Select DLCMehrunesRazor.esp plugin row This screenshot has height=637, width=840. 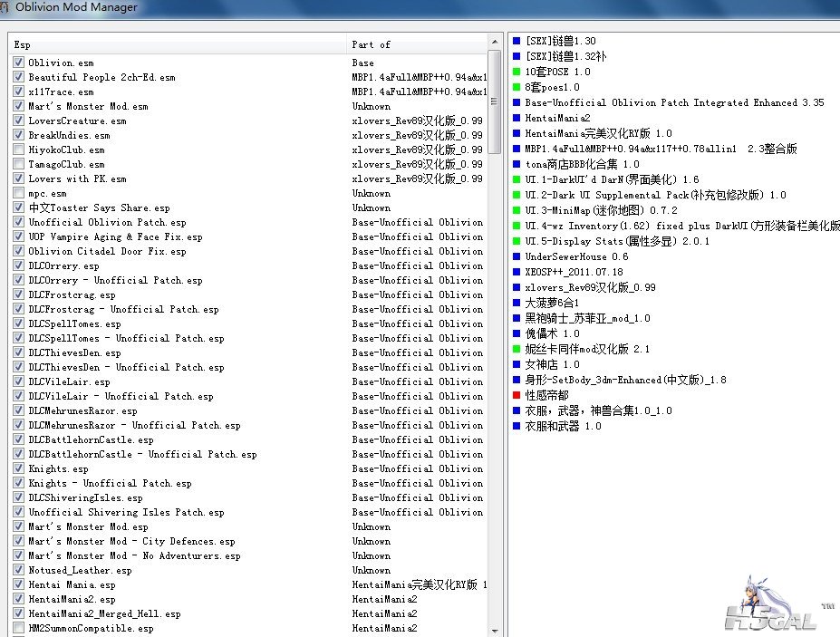(248, 410)
